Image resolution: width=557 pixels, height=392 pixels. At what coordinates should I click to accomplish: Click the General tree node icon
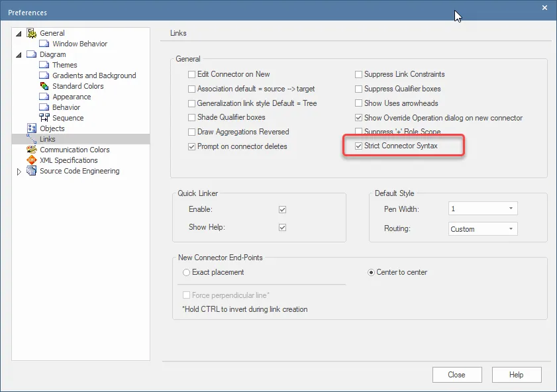(32, 33)
